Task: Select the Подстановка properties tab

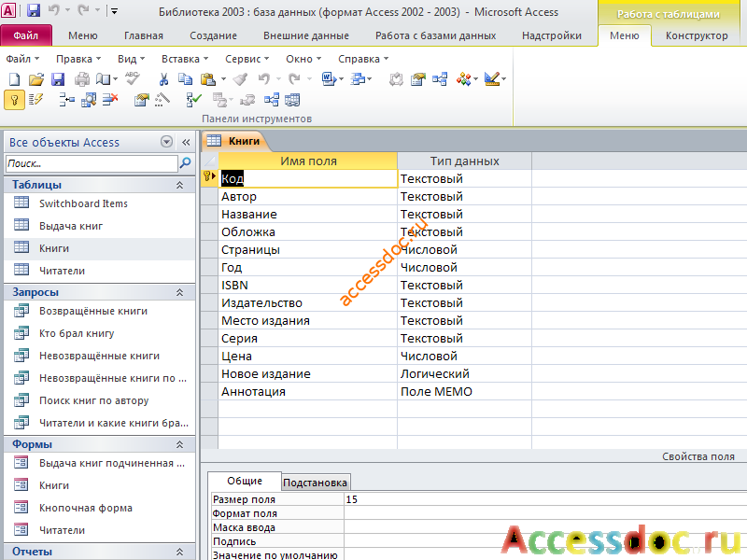Action: tap(316, 483)
